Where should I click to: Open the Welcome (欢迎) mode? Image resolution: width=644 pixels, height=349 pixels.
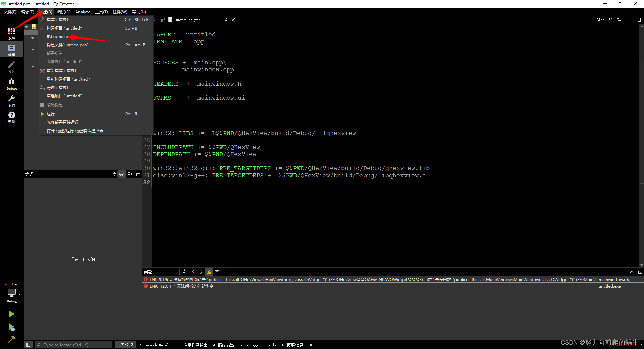(x=12, y=33)
